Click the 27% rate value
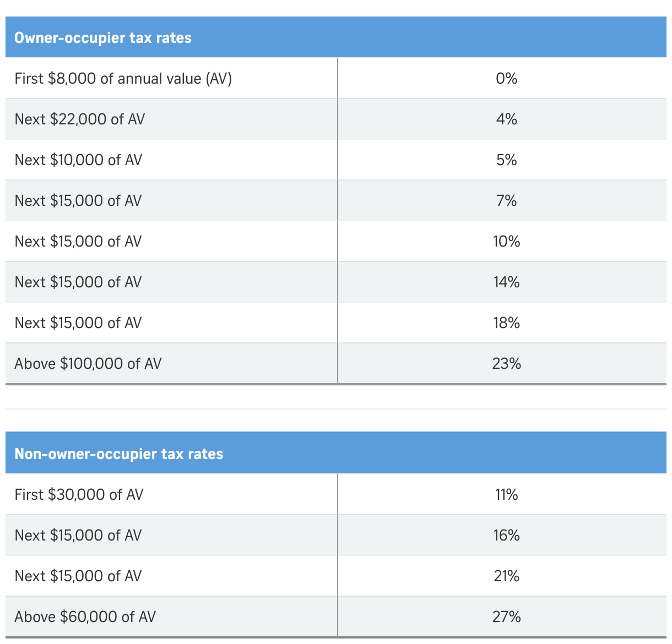 pos(506,617)
